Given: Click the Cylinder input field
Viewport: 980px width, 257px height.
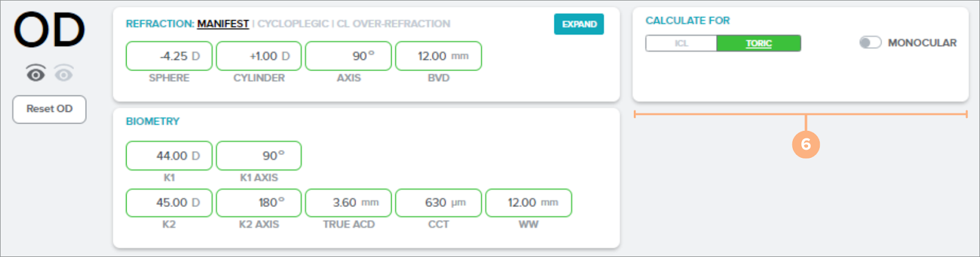Looking at the screenshot, I should (259, 56).
